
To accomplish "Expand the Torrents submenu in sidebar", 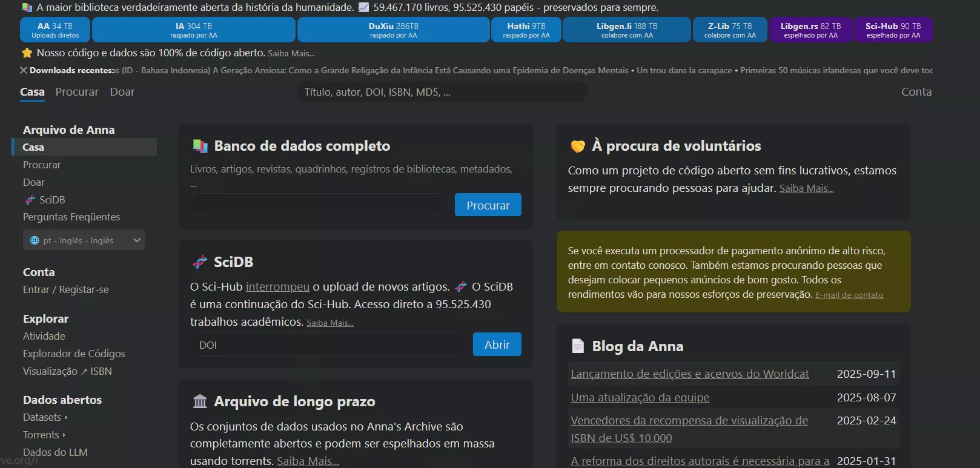I will [44, 435].
